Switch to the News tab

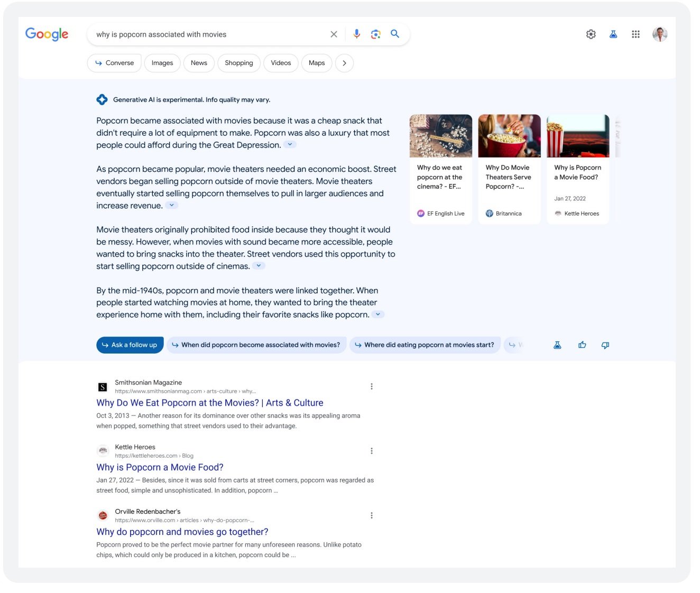(x=199, y=63)
